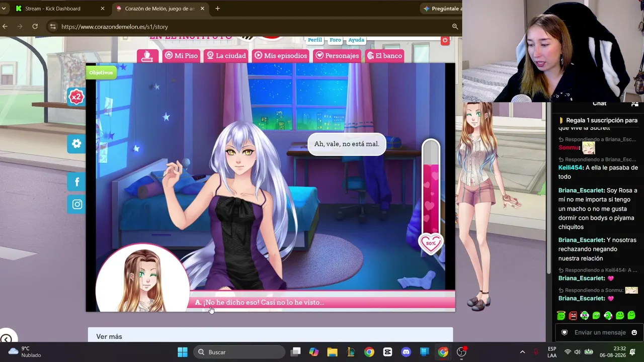Open game settings gear icon
This screenshot has width=644, height=362.
tap(76, 144)
